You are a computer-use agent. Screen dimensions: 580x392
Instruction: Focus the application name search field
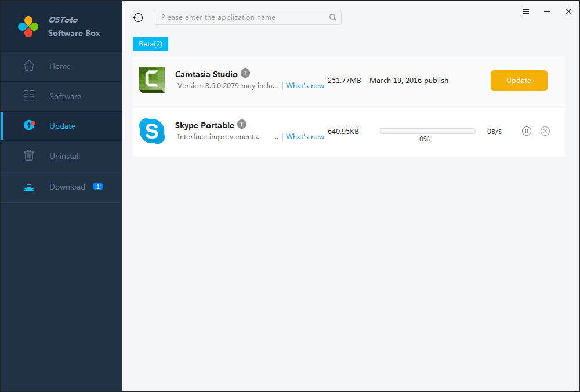click(248, 17)
